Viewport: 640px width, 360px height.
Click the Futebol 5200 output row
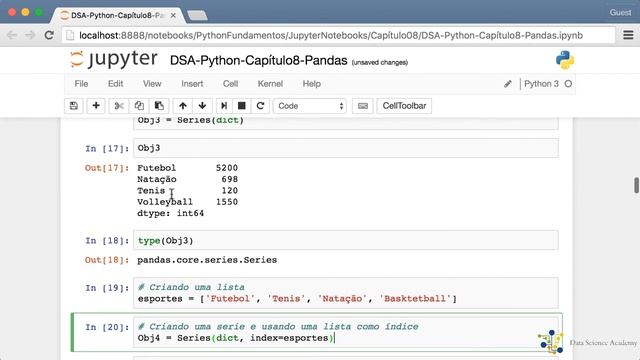pos(187,168)
